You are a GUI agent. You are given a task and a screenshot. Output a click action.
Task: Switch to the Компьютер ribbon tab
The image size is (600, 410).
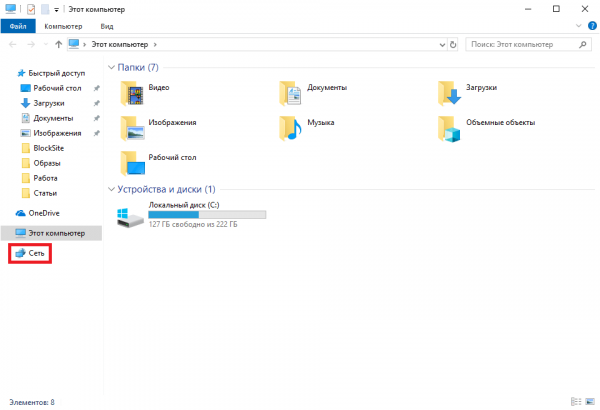[x=63, y=26]
